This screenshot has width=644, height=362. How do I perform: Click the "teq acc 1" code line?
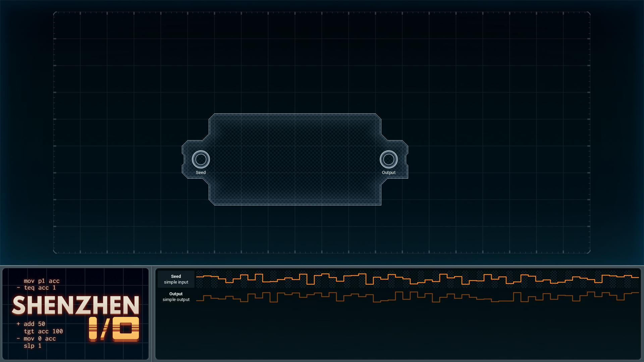(x=40, y=288)
